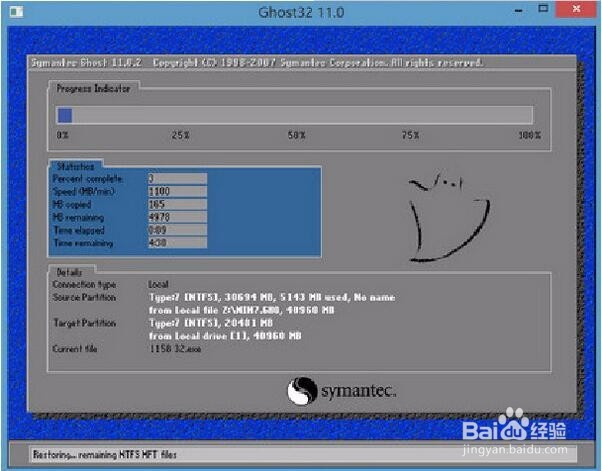Click the 100% progress marker

click(529, 135)
